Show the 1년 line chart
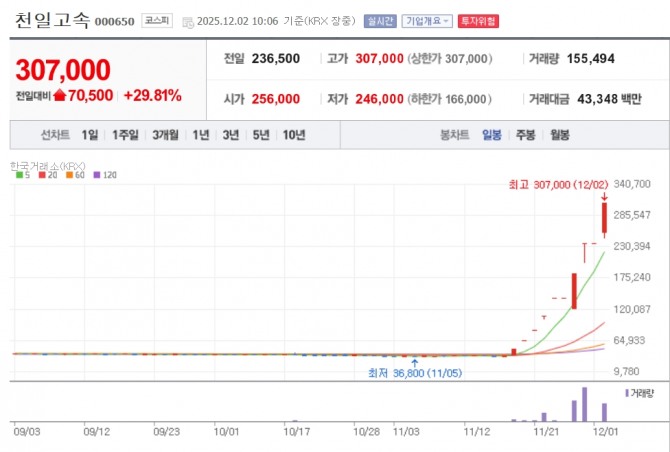The height and width of the screenshot is (452, 670). point(201,135)
